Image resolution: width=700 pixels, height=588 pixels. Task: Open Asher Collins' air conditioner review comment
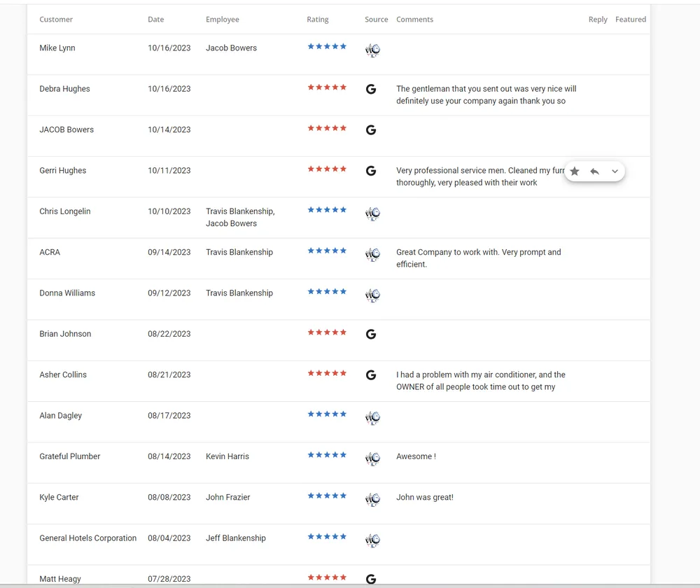pyautogui.click(x=480, y=381)
